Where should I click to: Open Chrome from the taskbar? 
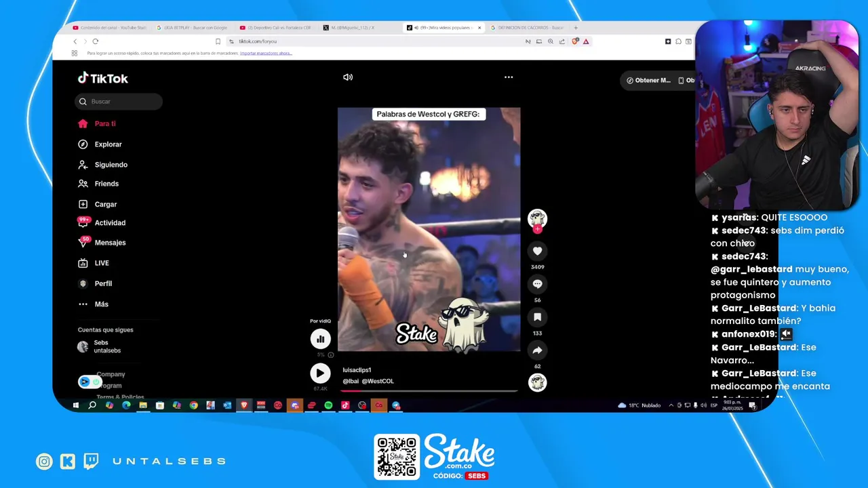coord(193,405)
